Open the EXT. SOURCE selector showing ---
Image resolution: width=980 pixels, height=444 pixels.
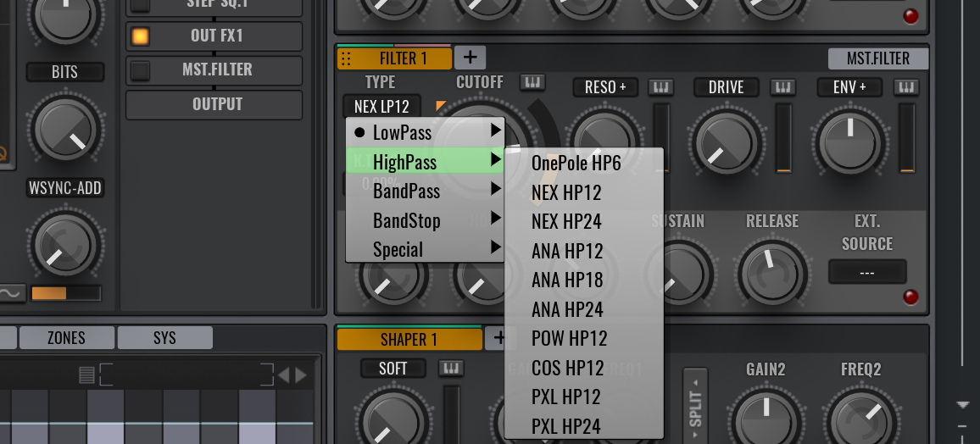point(867,272)
